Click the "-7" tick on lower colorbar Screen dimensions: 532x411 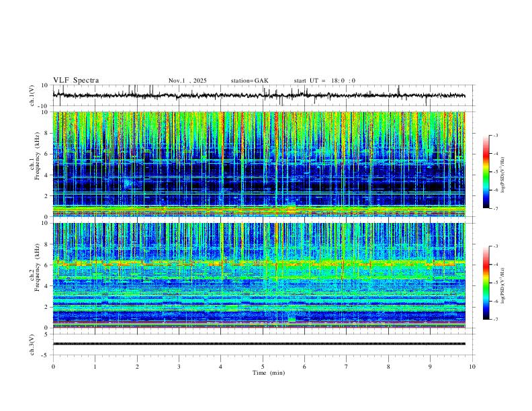pos(495,320)
